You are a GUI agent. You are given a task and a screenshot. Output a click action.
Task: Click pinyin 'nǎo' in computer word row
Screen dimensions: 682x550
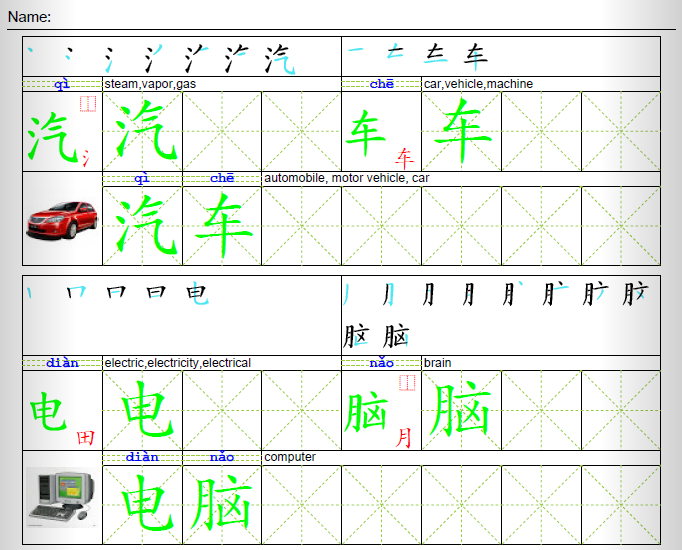[222, 457]
